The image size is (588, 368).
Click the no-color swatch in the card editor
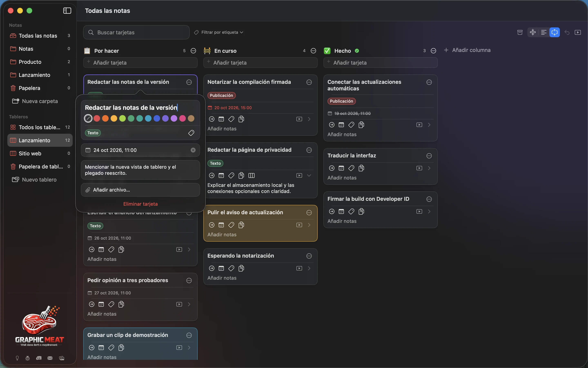point(88,119)
